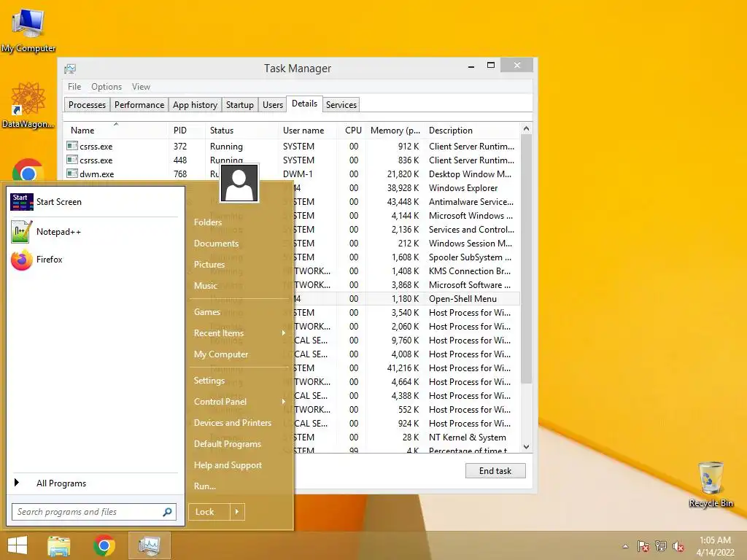
Task: Sort processes by the Name column
Action: [x=116, y=130]
